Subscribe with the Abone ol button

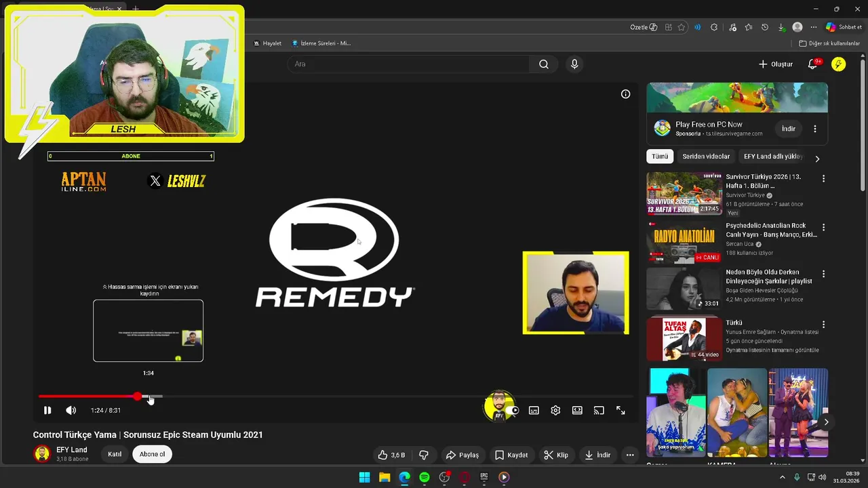pyautogui.click(x=152, y=454)
